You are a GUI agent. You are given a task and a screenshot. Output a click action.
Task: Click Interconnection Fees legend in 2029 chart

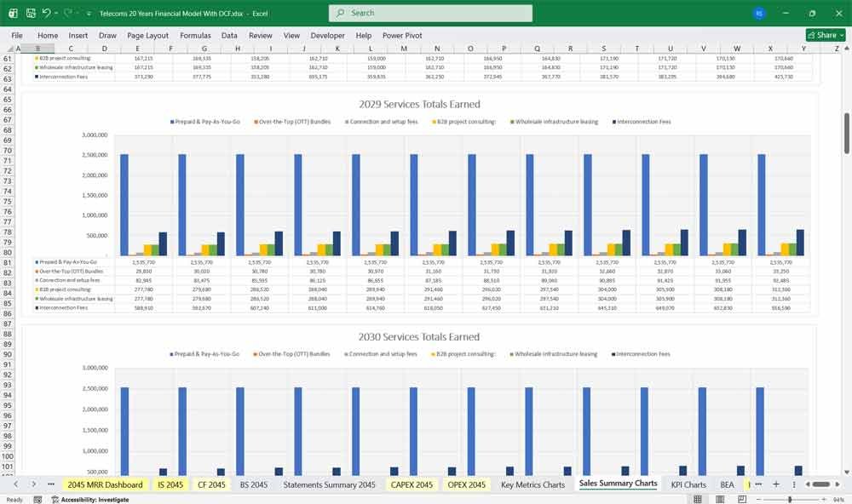pos(642,122)
